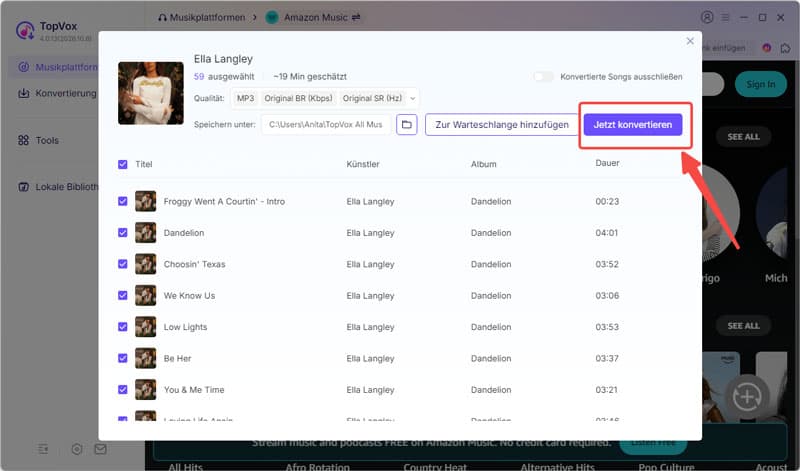Select the All Hits category
This screenshot has height=471, width=800.
(186, 466)
